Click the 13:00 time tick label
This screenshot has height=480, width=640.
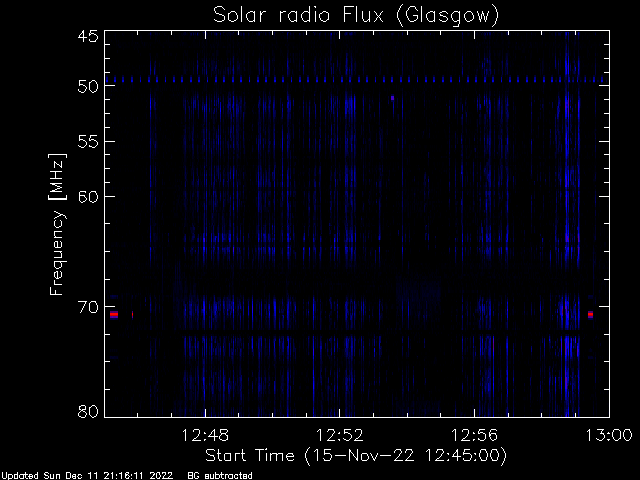[609, 435]
